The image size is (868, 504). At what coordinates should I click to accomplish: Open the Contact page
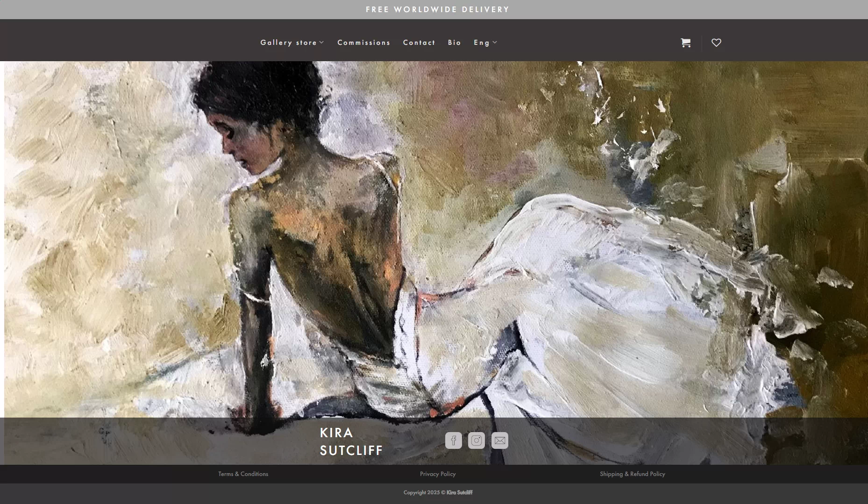click(x=419, y=43)
